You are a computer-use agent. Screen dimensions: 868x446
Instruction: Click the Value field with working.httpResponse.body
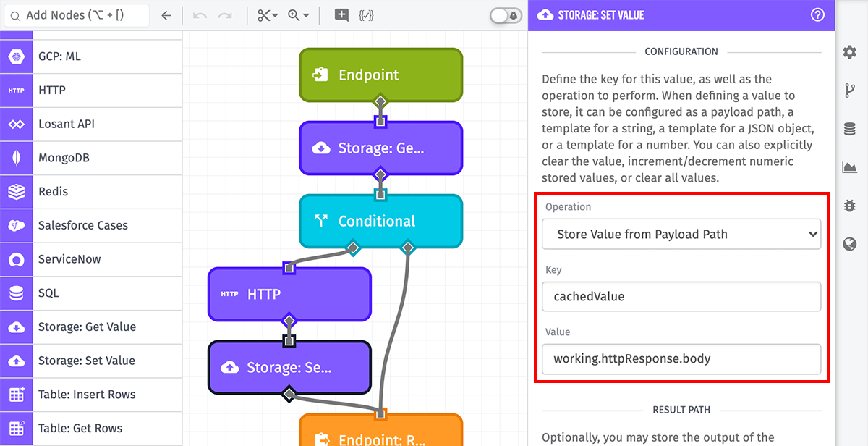681,358
